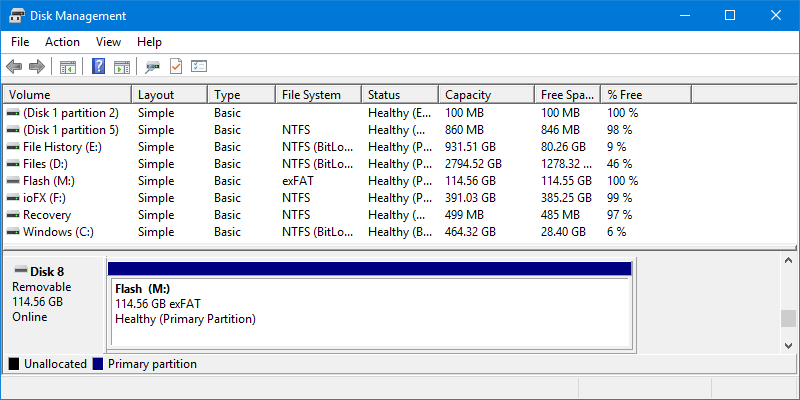Click the Connect/Refresh disk toolbar icon
The height and width of the screenshot is (400, 800).
tap(152, 67)
